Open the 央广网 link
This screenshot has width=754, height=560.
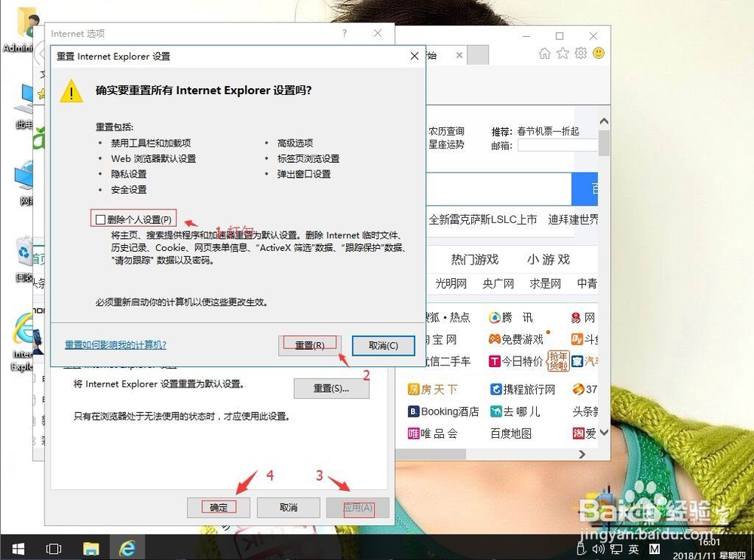click(x=498, y=283)
